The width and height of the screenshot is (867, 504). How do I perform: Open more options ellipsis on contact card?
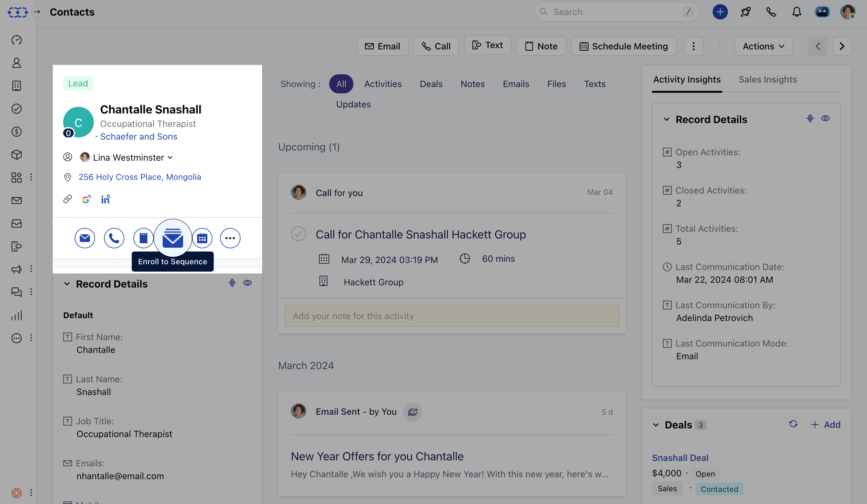pyautogui.click(x=230, y=238)
